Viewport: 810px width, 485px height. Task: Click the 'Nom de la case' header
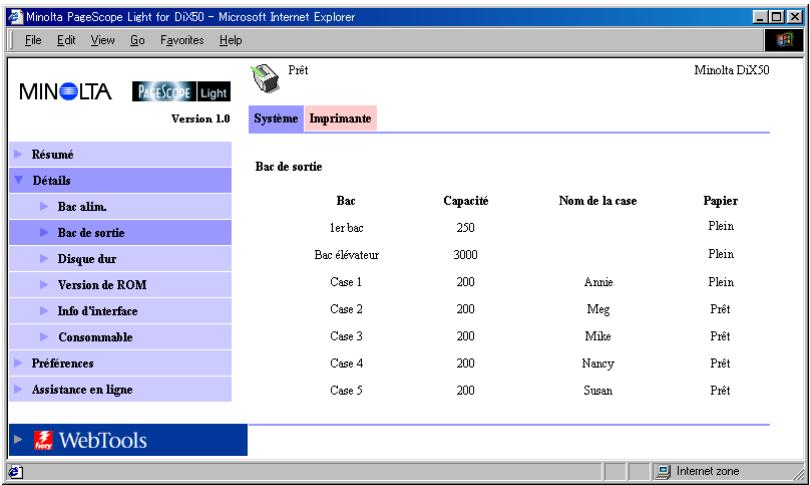(598, 201)
